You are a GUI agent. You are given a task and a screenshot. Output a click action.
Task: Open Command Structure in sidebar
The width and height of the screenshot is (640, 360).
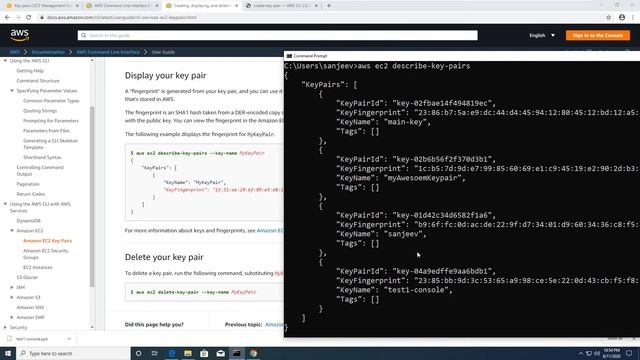[38, 81]
